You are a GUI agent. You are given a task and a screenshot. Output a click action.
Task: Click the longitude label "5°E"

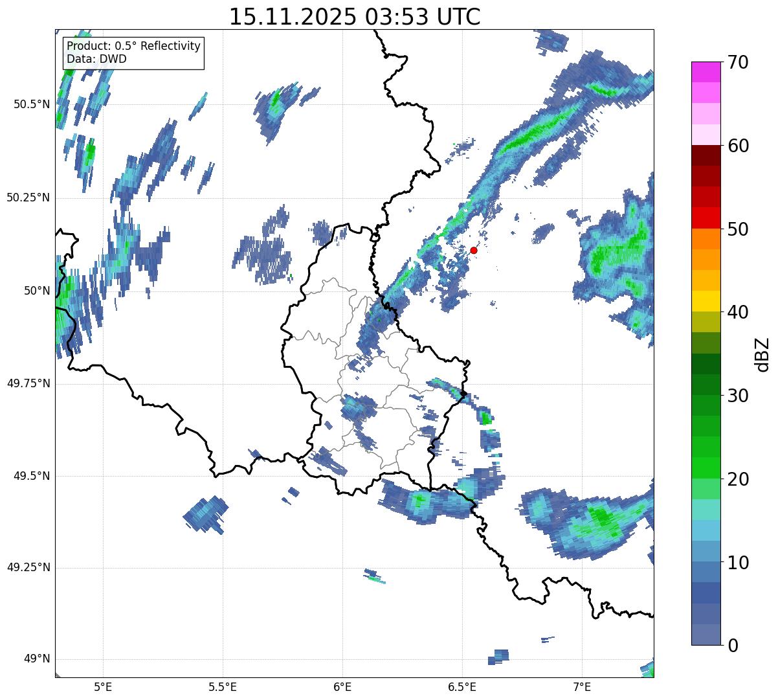coord(103,686)
